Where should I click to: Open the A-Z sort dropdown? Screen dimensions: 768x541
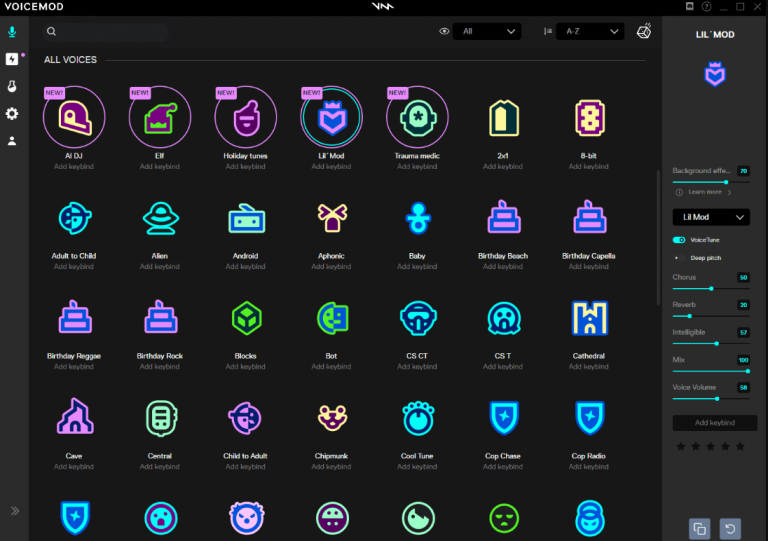click(x=589, y=32)
